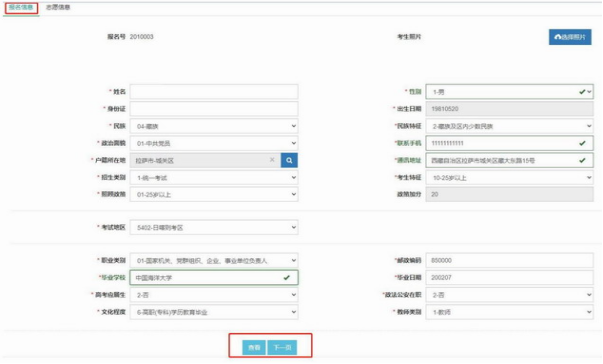Screen dimensions: 603x364
Task: Click the search icon beside 户籍所在地
Action: pos(289,160)
